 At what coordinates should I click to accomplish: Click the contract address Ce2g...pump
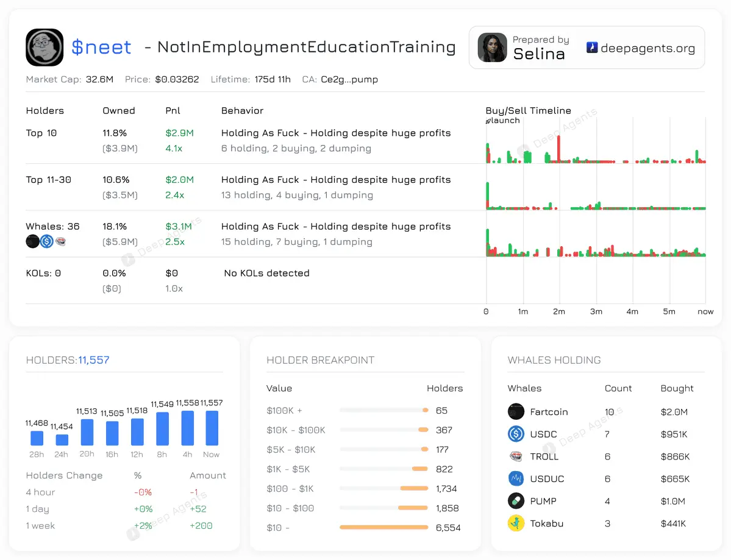(x=349, y=79)
